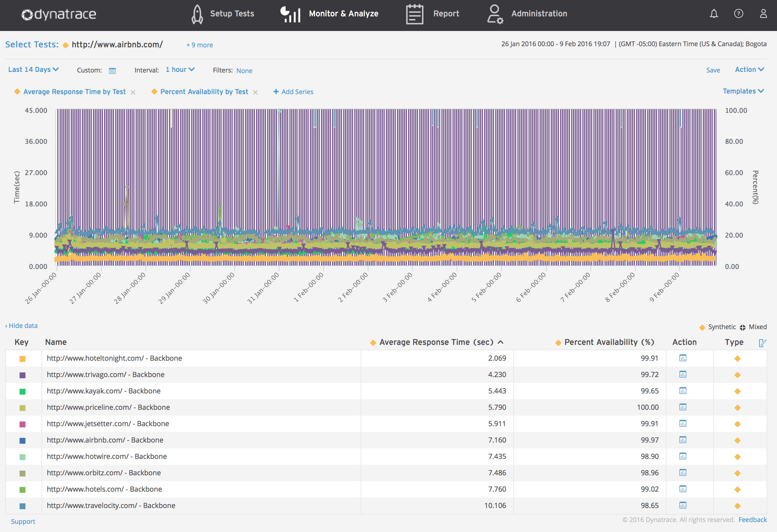
Task: Click the Name column header
Action: pyautogui.click(x=56, y=342)
